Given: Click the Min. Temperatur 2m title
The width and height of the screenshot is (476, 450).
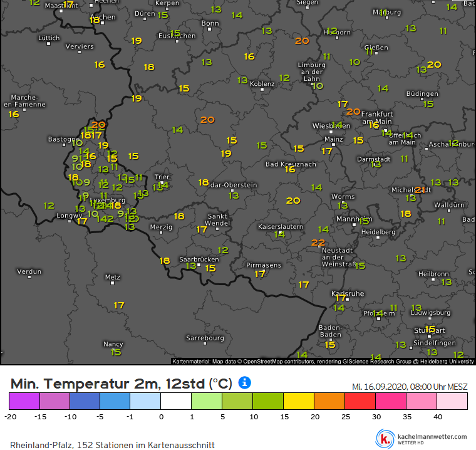Looking at the screenshot, I should click(121, 384).
